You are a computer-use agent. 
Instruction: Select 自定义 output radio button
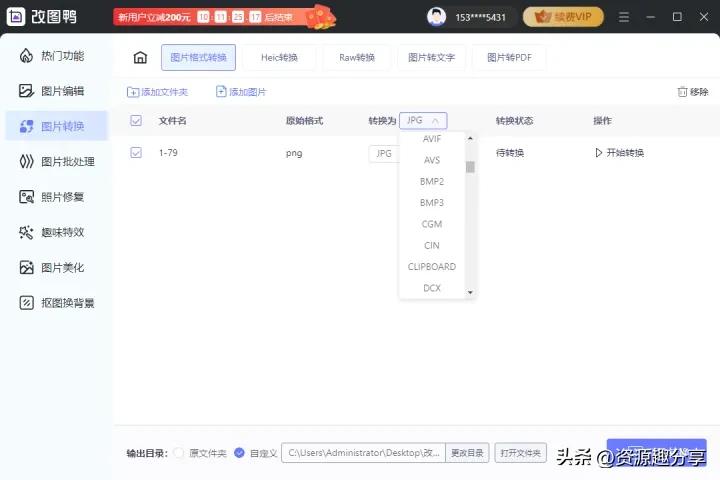click(239, 453)
